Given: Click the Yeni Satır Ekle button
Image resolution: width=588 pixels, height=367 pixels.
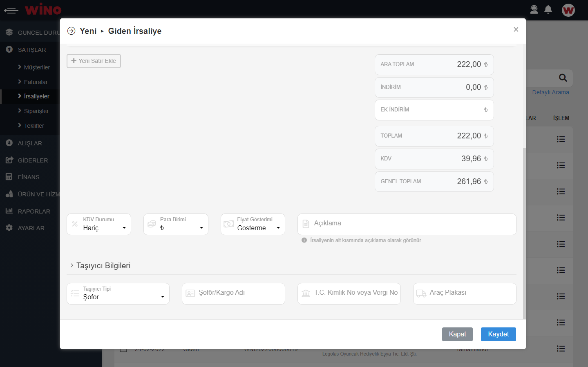Looking at the screenshot, I should point(94,61).
